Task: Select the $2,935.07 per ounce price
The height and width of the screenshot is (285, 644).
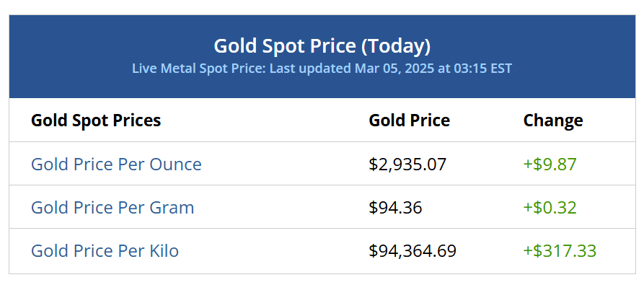Action: coord(407,165)
